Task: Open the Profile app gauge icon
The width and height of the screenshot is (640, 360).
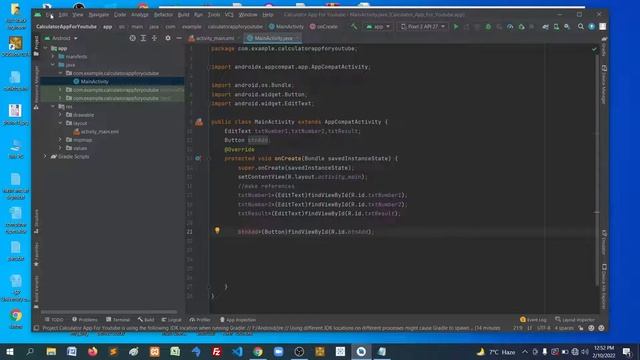Action: point(510,27)
